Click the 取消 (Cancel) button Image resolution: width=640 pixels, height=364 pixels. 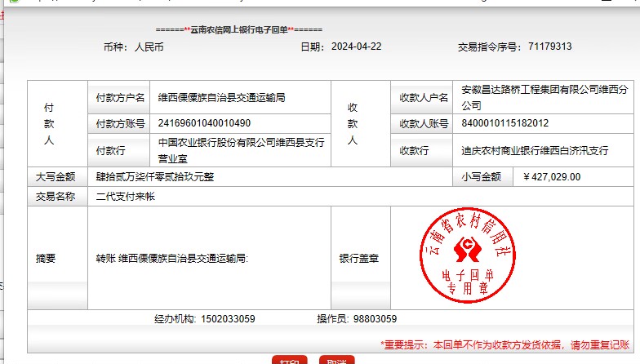336,360
